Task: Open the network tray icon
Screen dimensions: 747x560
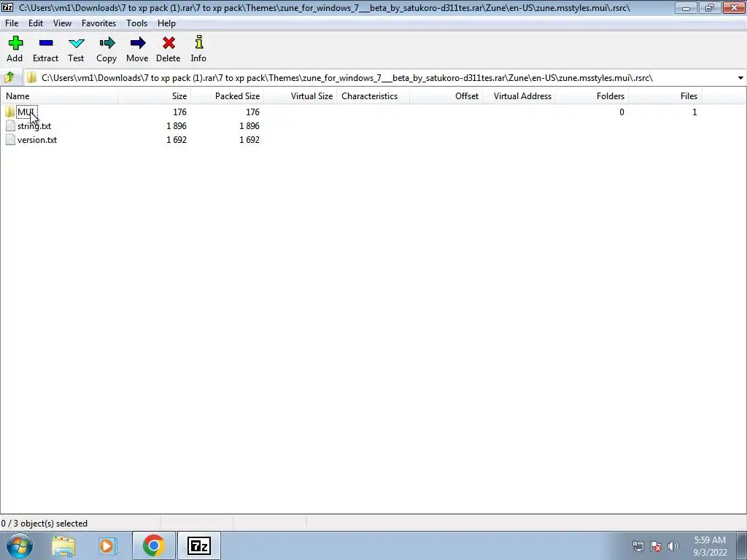Action: [x=638, y=546]
